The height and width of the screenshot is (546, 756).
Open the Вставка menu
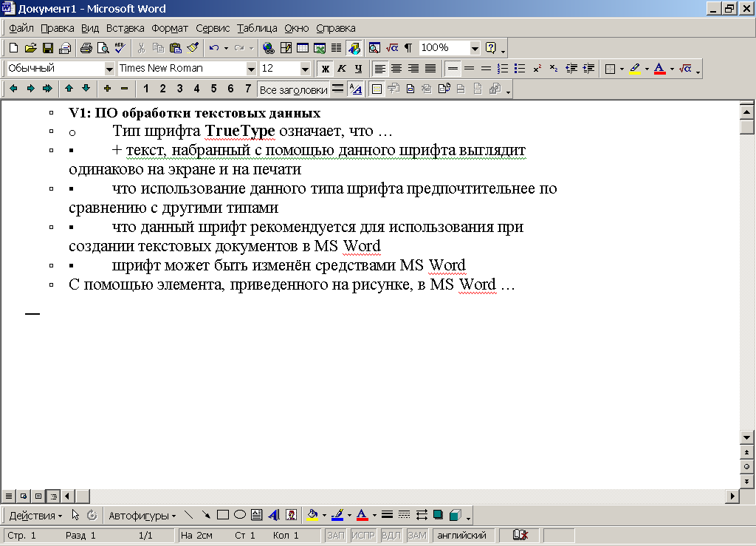126,29
